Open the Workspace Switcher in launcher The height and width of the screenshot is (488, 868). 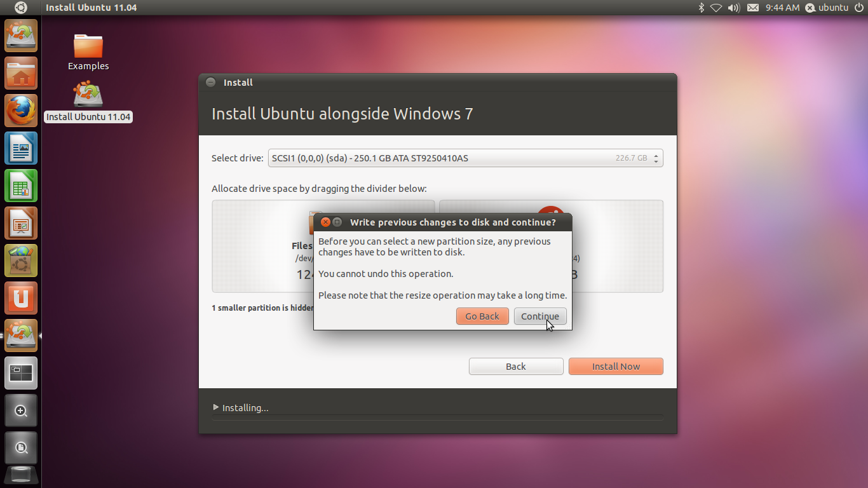(x=21, y=373)
